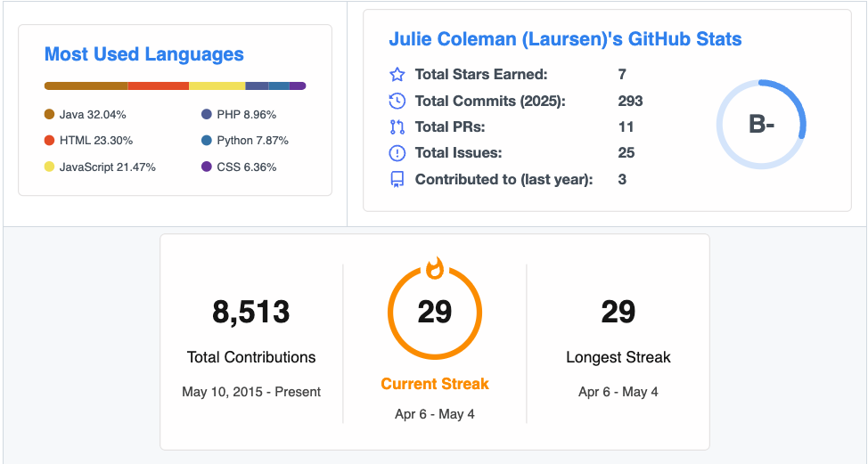Viewport: 868px width, 464px height.
Task: Click the exclamation icon beside Total Issues
Action: 397,153
